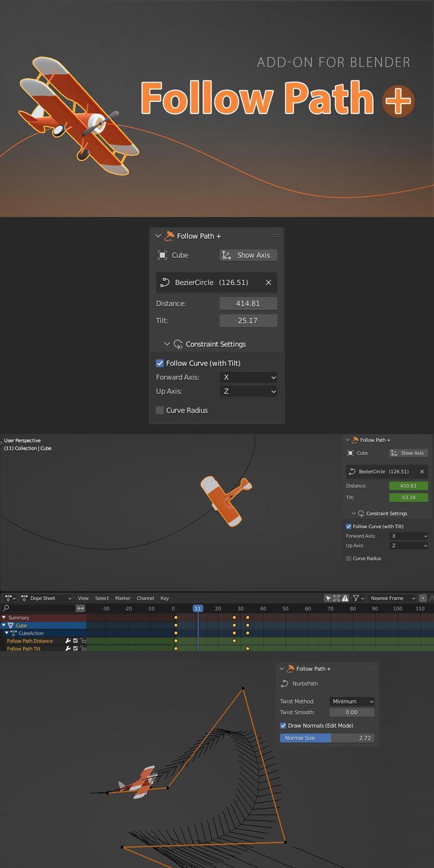Collapse the Follow Path + panel containing NurbsPath
Screen dimensions: 434x868
[282, 668]
